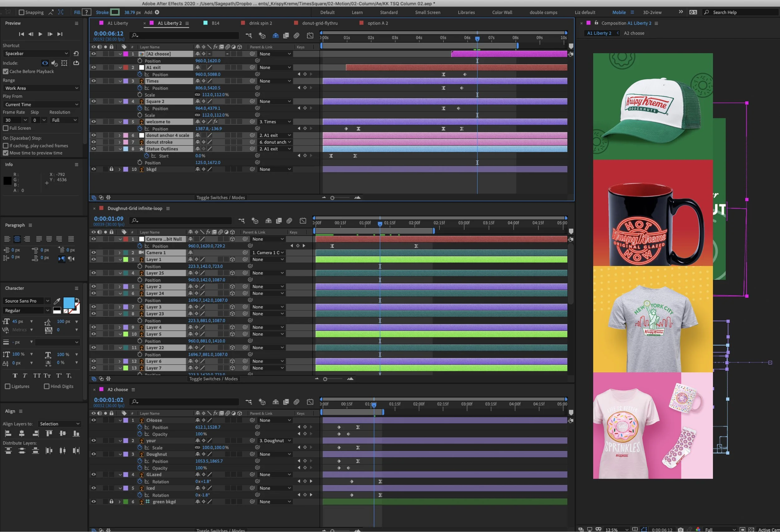780x532 pixels.
Task: Disable Cache Before Playback
Action: point(6,71)
